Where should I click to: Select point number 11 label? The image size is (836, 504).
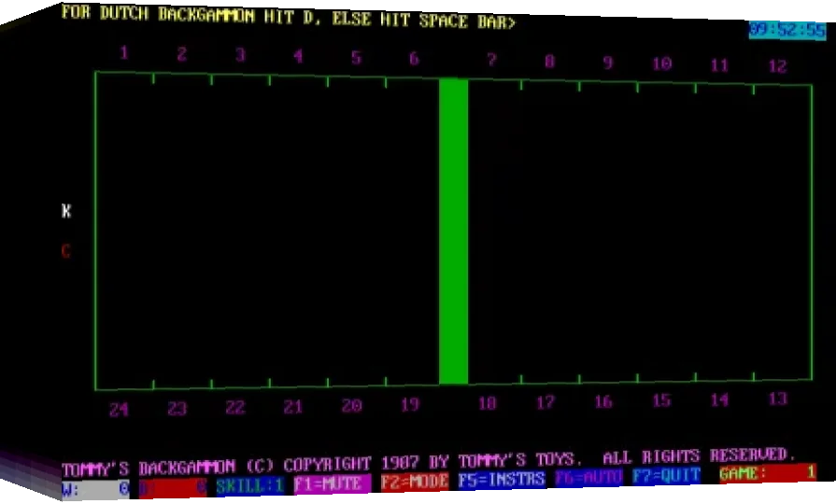[720, 65]
